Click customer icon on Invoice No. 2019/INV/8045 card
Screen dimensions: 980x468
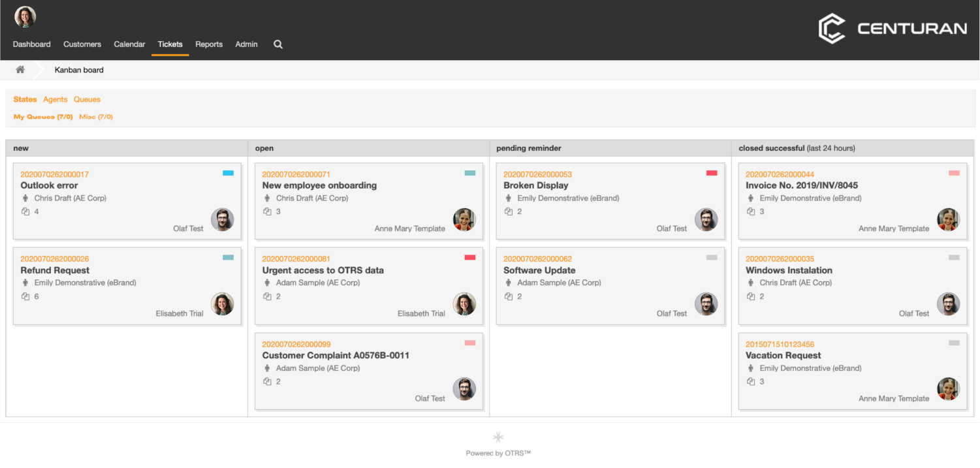click(x=751, y=198)
